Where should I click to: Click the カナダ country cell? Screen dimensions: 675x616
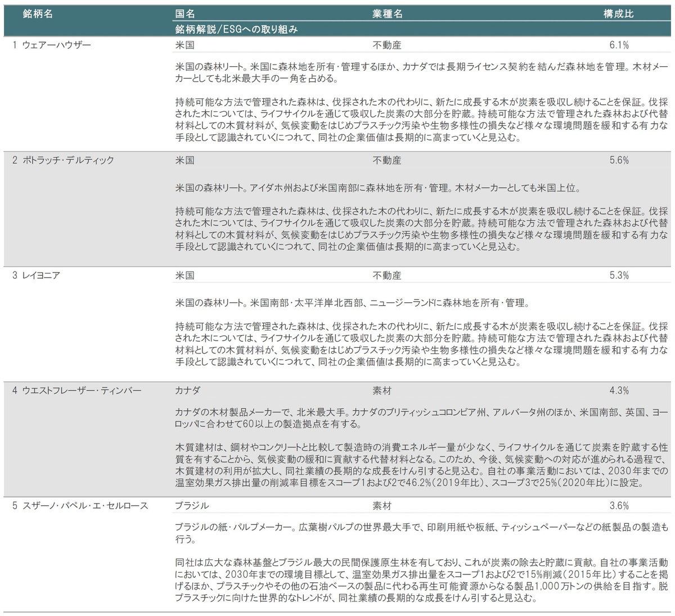click(187, 391)
